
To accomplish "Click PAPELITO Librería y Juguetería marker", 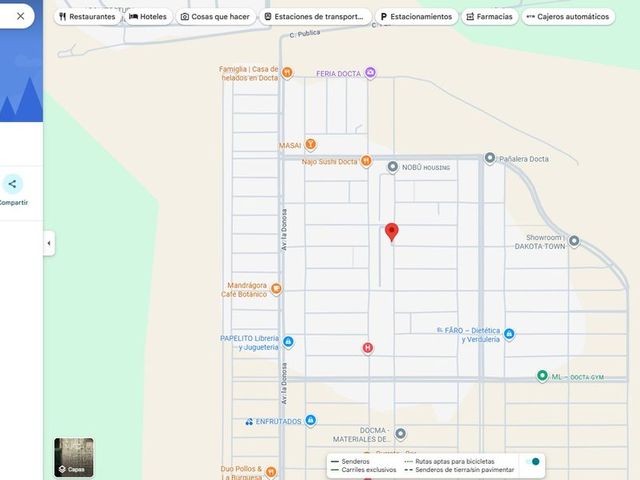I will pyautogui.click(x=288, y=342).
